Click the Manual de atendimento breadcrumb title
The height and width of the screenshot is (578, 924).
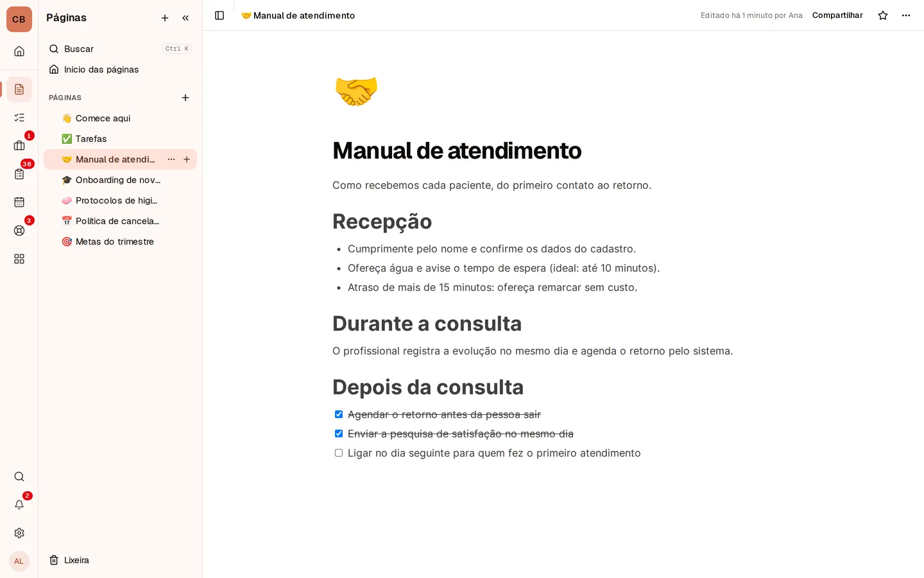(x=298, y=15)
